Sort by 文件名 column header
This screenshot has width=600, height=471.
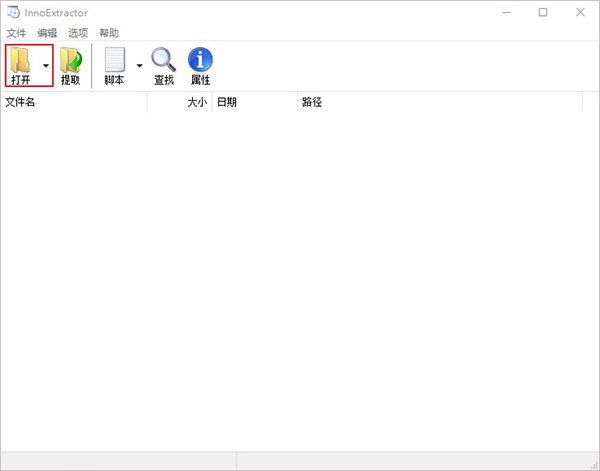(74, 102)
